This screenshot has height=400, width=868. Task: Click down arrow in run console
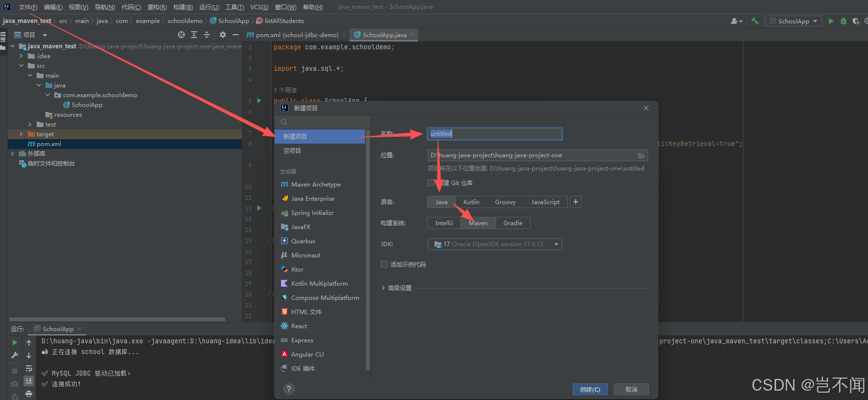(x=29, y=355)
